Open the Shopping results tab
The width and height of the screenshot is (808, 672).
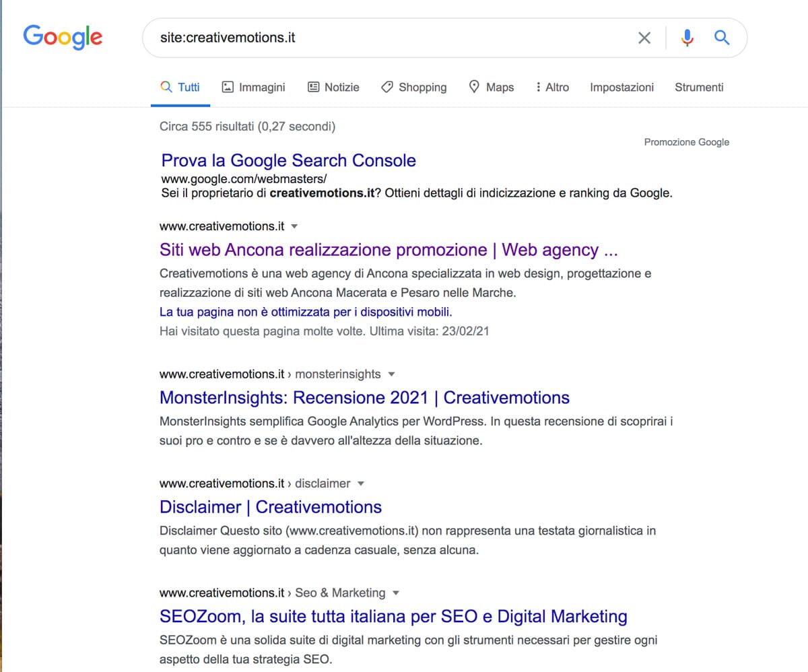[414, 87]
